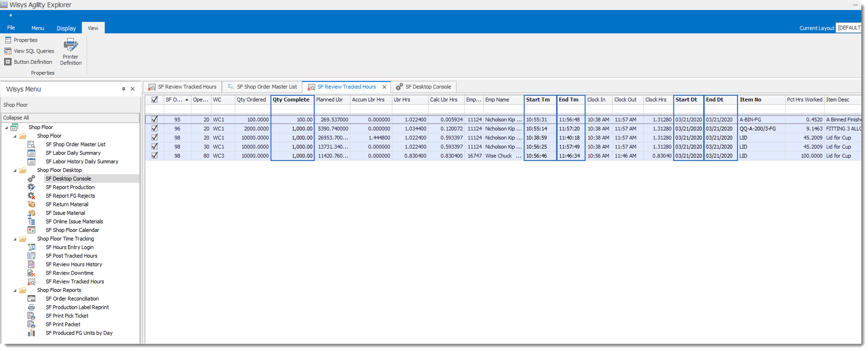Click the SF Shop Order Master List tree icon
This screenshot has width=868, height=351.
[31, 144]
